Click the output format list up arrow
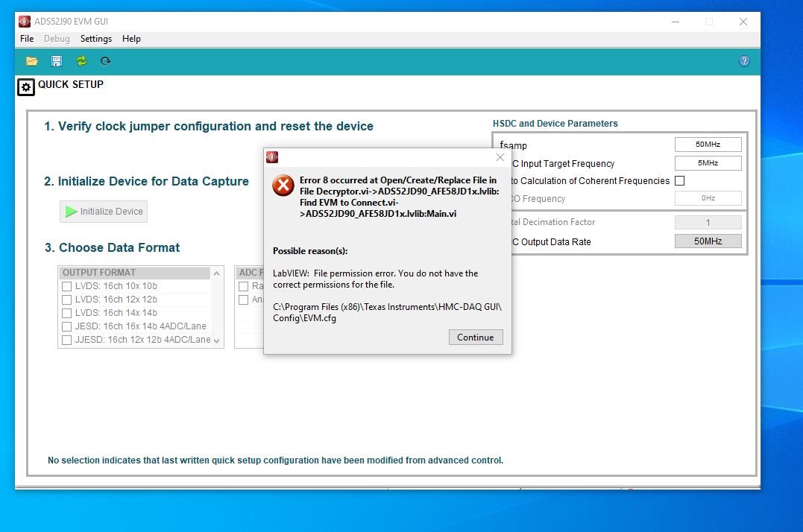Image resolution: width=803 pixels, height=532 pixels. [x=217, y=273]
